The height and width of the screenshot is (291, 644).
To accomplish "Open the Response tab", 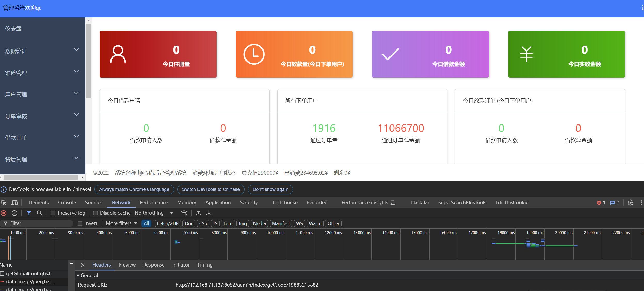I will pyautogui.click(x=154, y=265).
